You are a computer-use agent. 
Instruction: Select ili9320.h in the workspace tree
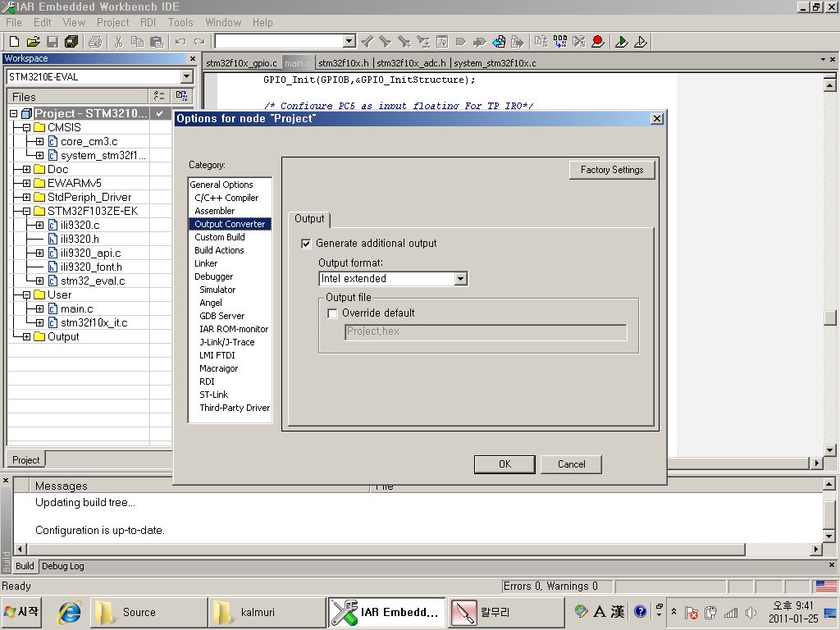80,239
